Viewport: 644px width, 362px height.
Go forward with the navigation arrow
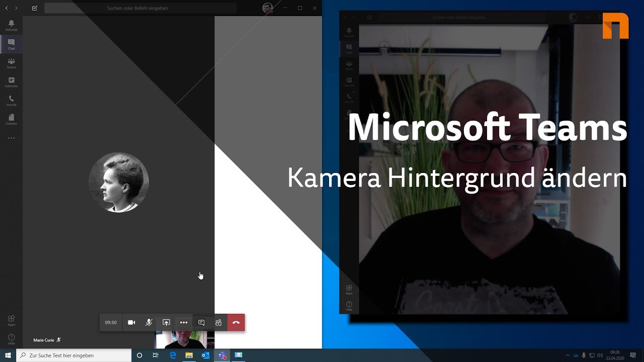click(16, 8)
